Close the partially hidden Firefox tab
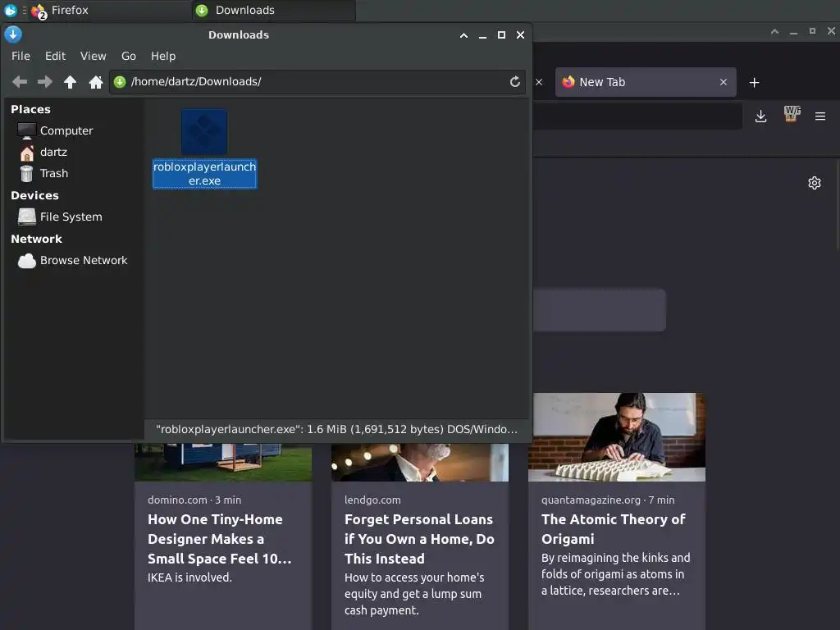 point(540,82)
